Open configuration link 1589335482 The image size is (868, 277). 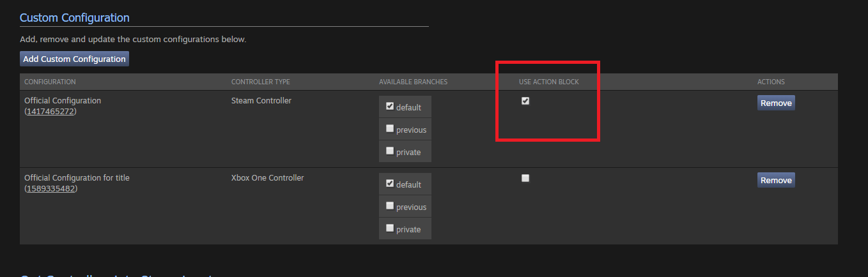click(x=50, y=189)
